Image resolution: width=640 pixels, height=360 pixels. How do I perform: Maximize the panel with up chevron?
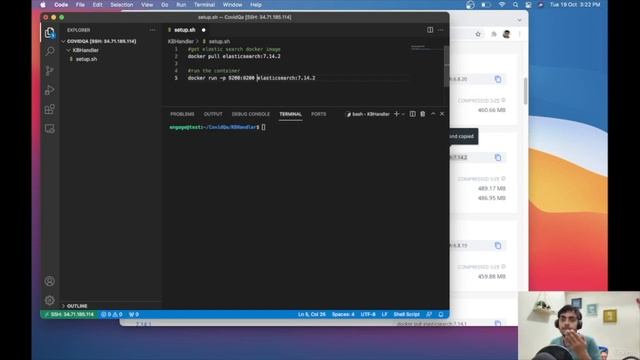(433, 114)
